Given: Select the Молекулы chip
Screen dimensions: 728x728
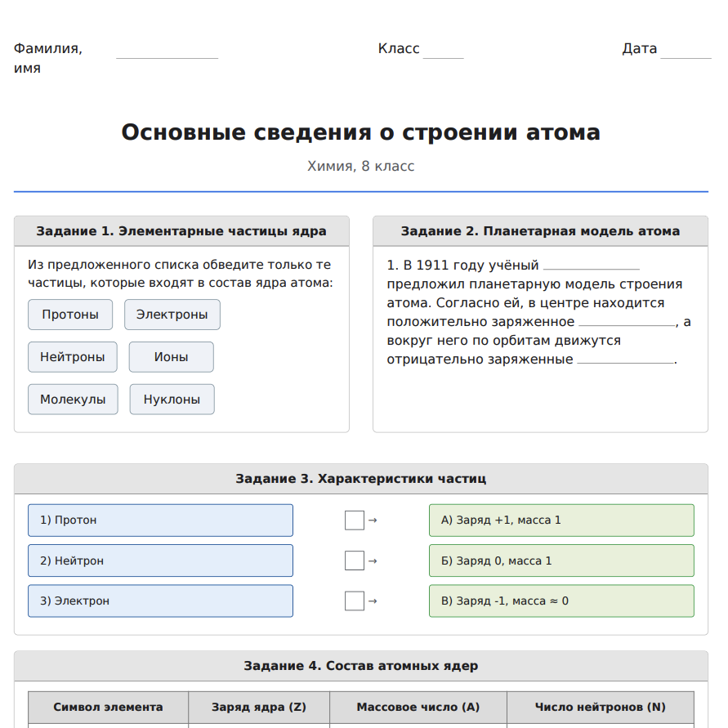Looking at the screenshot, I should (x=73, y=400).
